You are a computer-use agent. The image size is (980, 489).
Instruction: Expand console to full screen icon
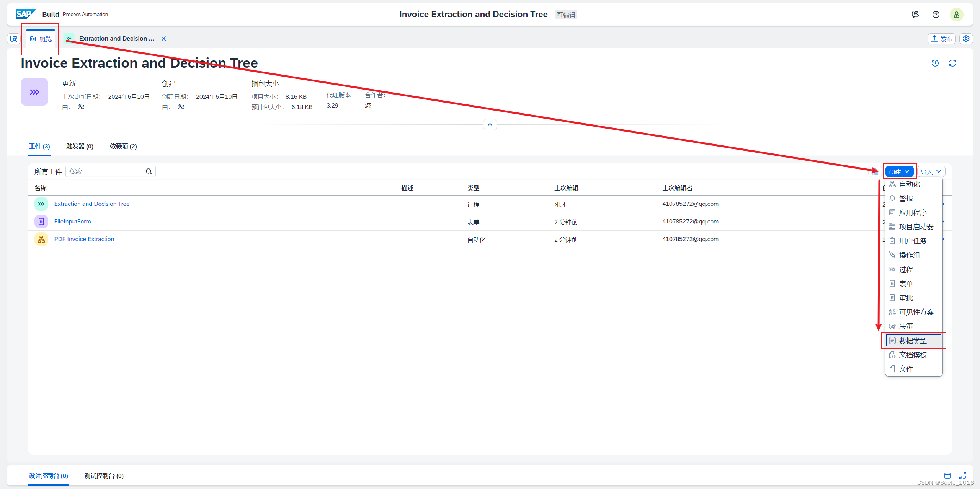963,476
